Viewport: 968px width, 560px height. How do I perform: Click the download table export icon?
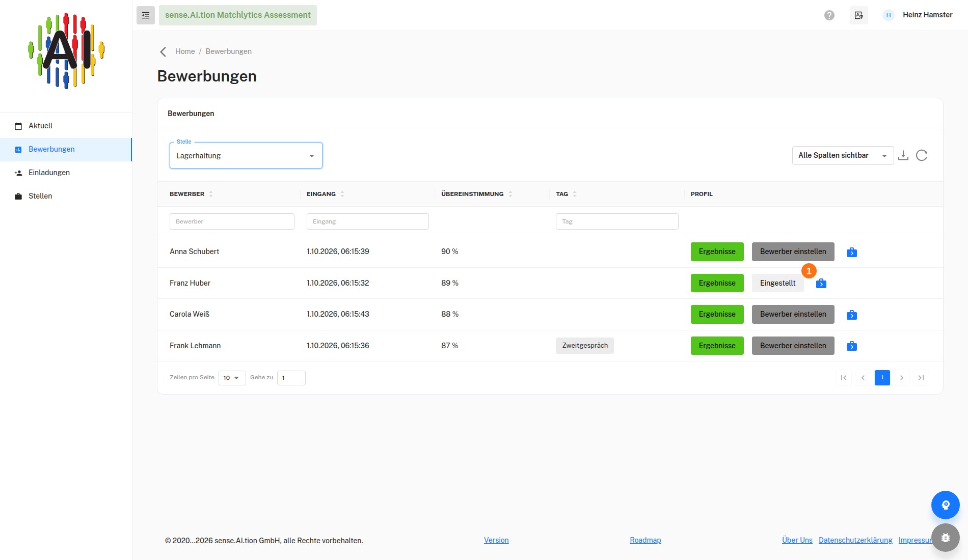coord(903,155)
